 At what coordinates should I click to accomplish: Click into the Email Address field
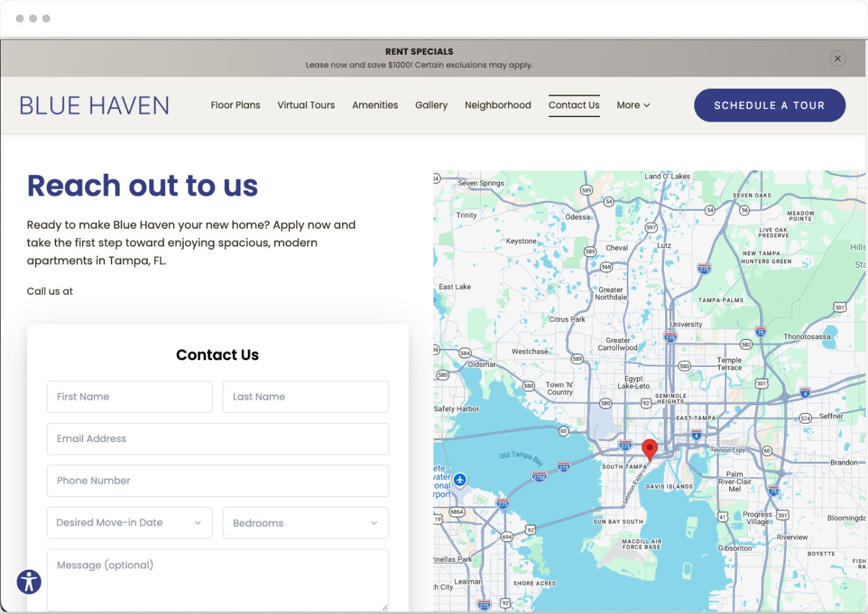218,439
